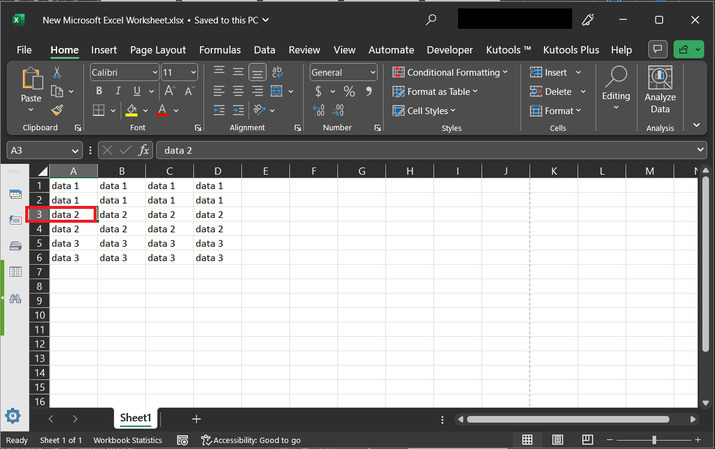The height and width of the screenshot is (449, 715).
Task: Click the Cut scissors icon
Action: pos(57,73)
